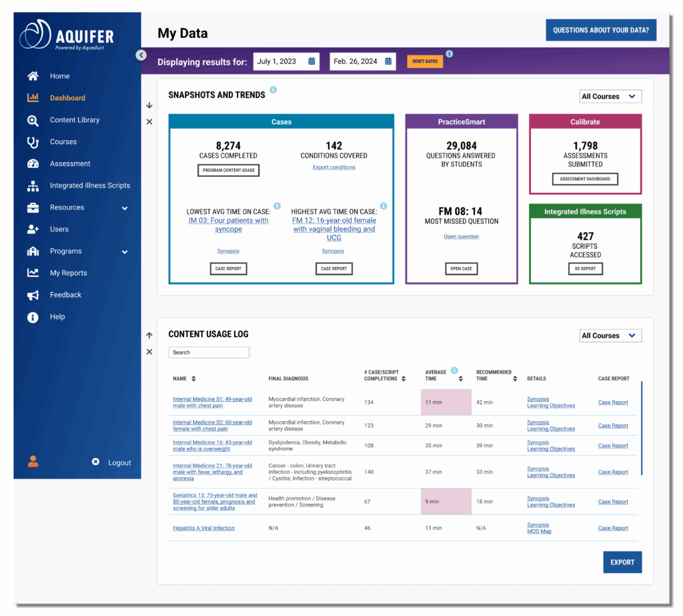Click Synopsis link under IM 03 case
This screenshot has width=683, height=616.
(228, 251)
